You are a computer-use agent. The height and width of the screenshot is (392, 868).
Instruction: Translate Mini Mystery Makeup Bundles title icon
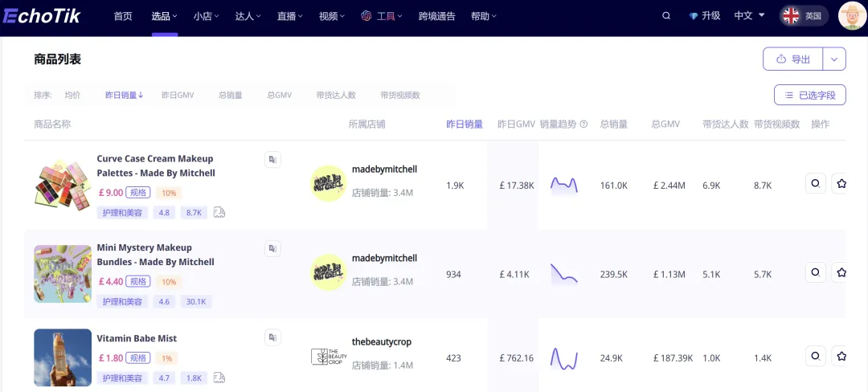272,249
